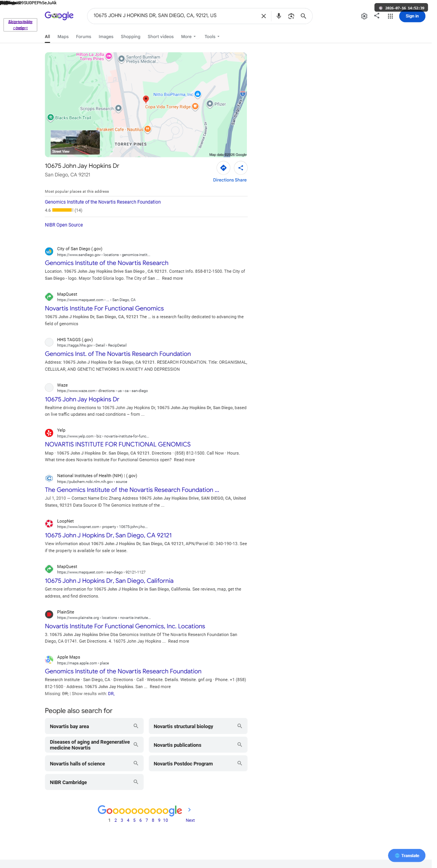Image resolution: width=437 pixels, height=868 pixels.
Task: Open the NIBR Open Source link
Action: point(64,225)
